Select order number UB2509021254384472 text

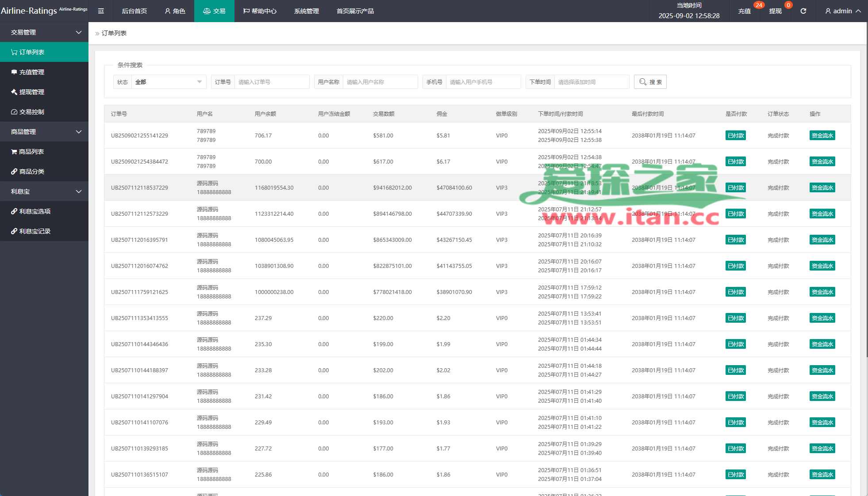coord(139,162)
